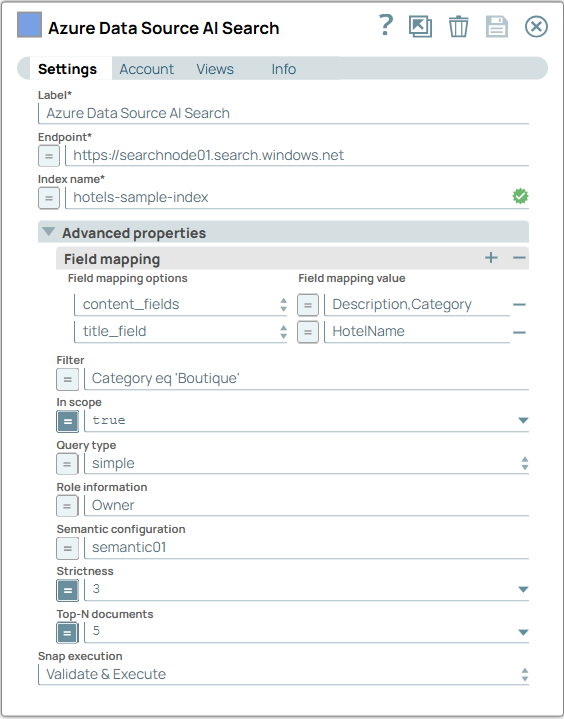Switch to the Views tab
This screenshot has width=564, height=719.
215,69
